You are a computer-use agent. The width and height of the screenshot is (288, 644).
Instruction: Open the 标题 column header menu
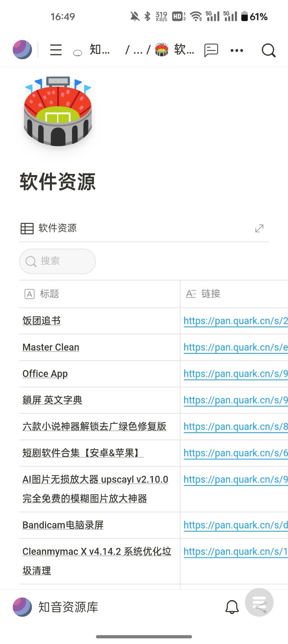49,294
